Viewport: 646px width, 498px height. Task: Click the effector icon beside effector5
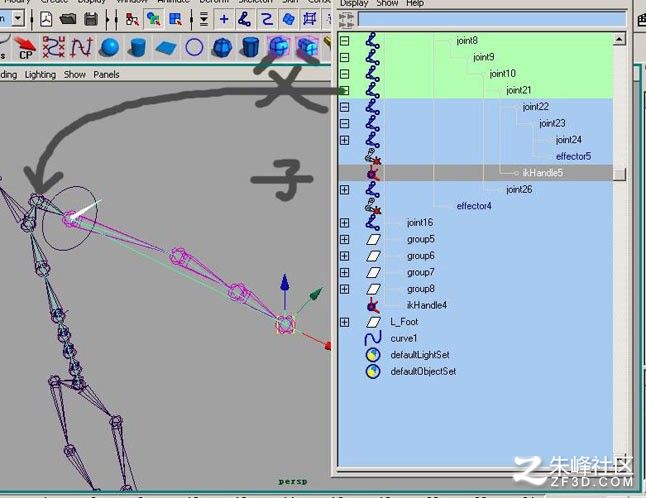tap(372, 157)
